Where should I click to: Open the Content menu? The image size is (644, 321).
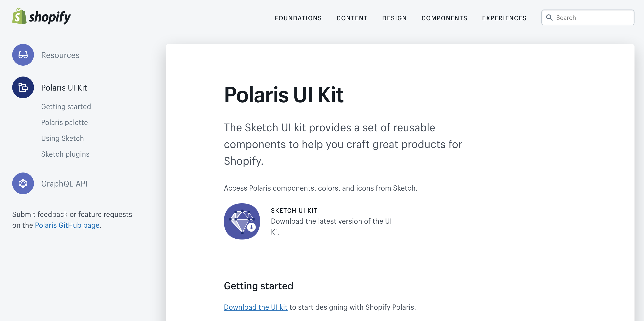(x=352, y=18)
